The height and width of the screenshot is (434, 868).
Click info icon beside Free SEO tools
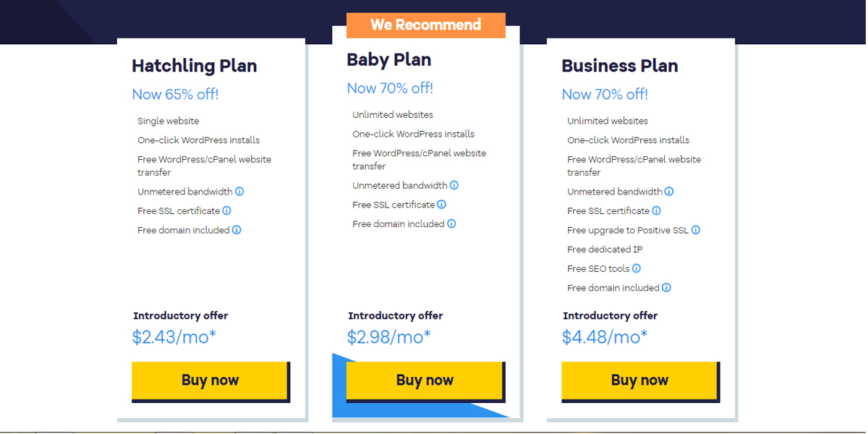[637, 268]
